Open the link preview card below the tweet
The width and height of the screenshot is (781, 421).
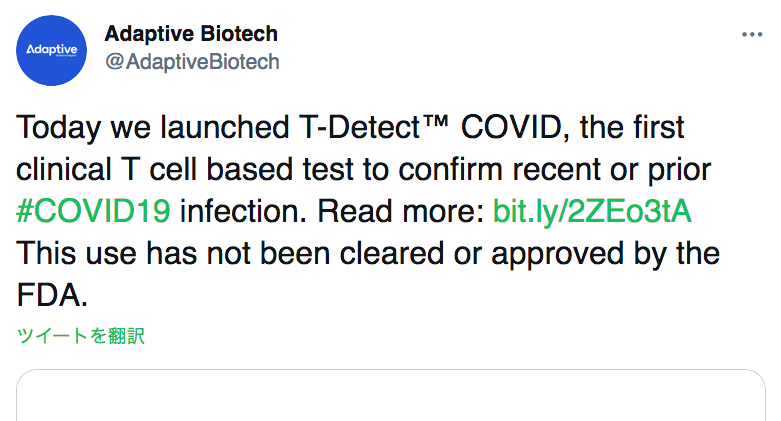click(x=390, y=395)
